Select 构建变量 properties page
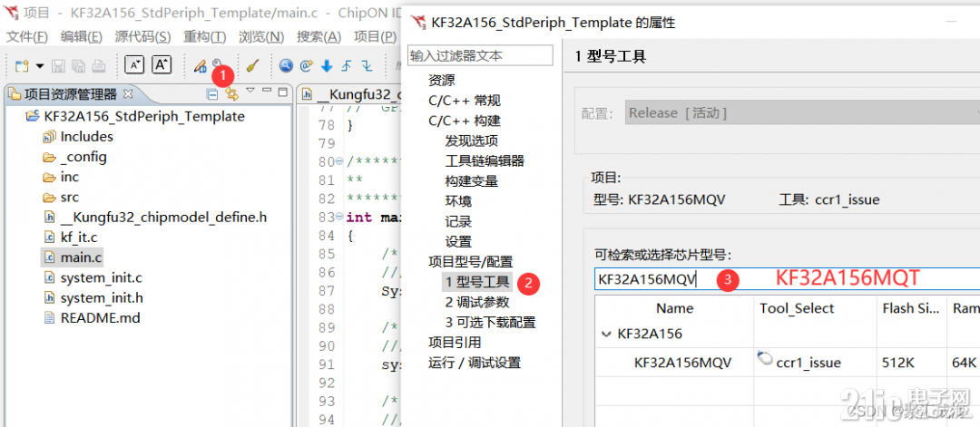 pos(471,181)
